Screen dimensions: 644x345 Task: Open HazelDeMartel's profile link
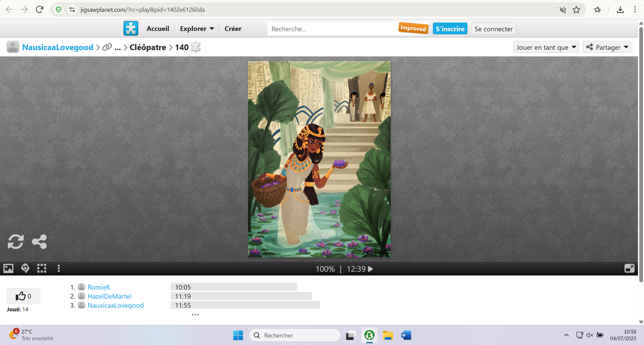point(109,296)
